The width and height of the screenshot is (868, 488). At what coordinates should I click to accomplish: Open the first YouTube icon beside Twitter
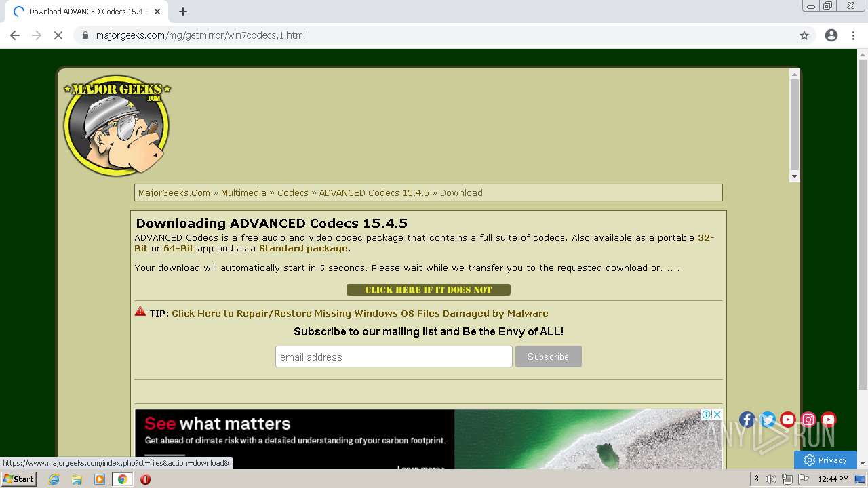788,420
